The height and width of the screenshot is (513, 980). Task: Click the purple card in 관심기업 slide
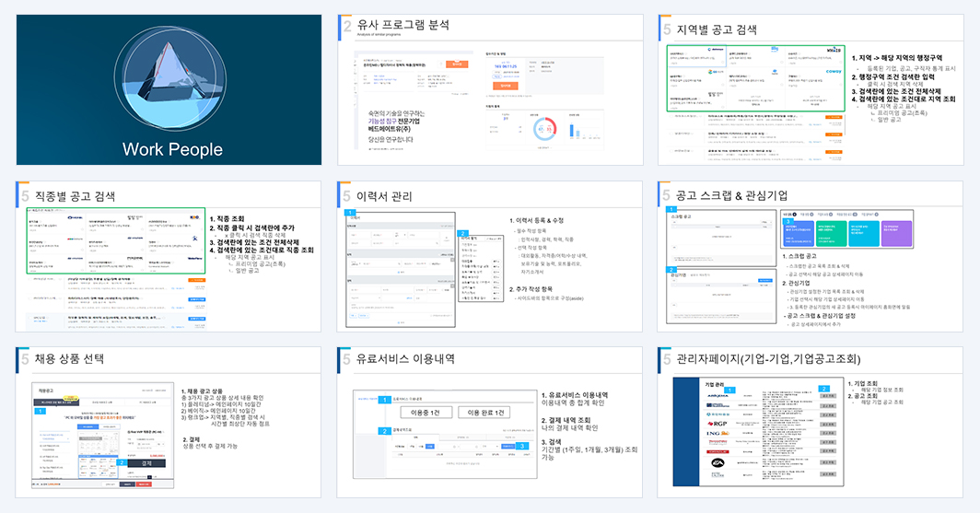897,234
